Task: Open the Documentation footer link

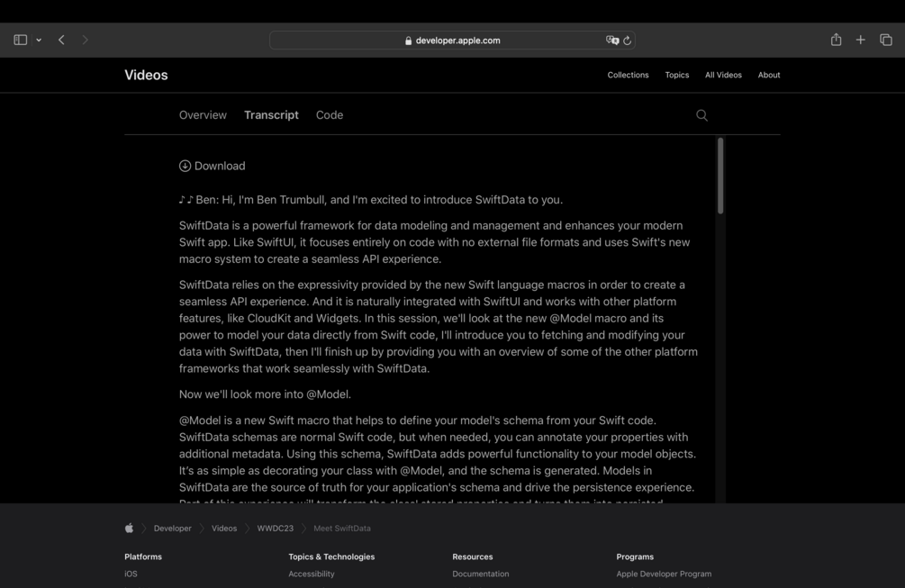Action: coord(481,574)
